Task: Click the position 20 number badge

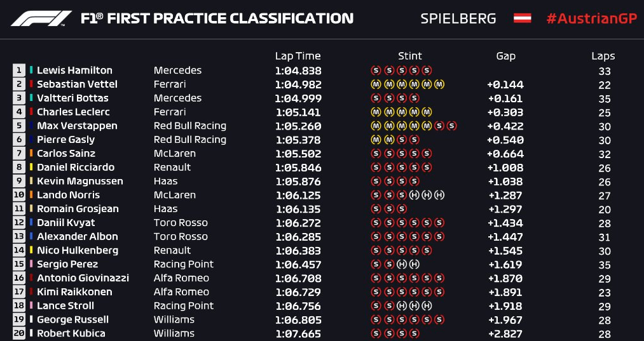Action: pos(19,333)
